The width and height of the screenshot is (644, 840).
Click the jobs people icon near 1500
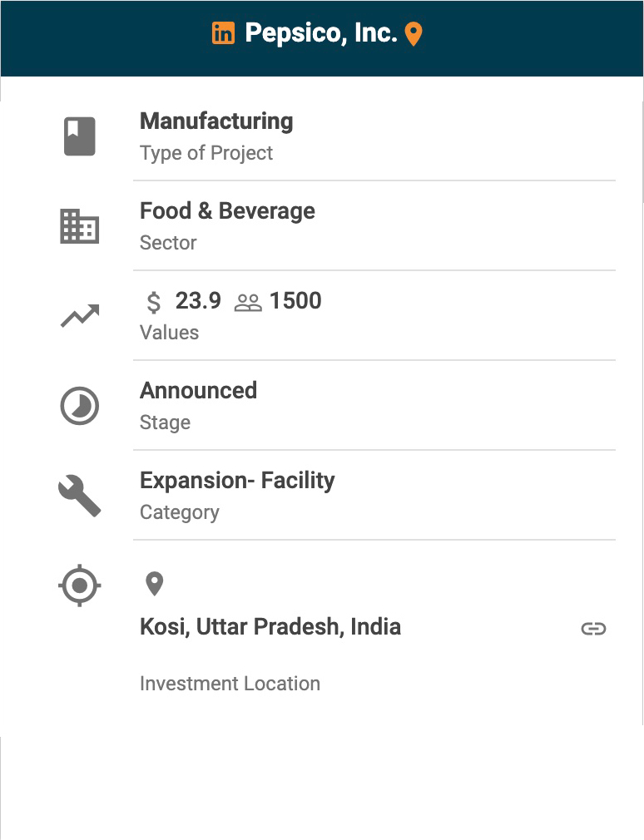[248, 303]
